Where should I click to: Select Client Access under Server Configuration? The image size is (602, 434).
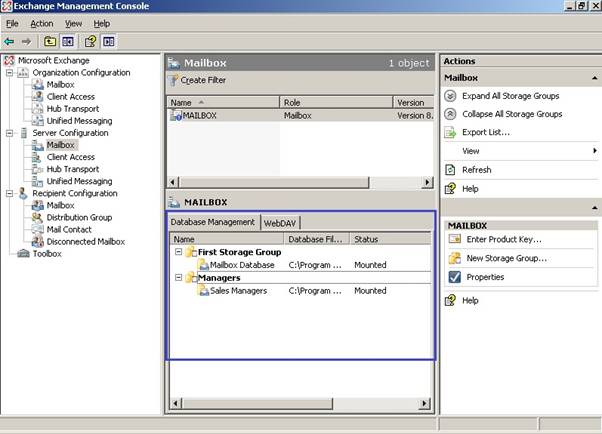[71, 157]
